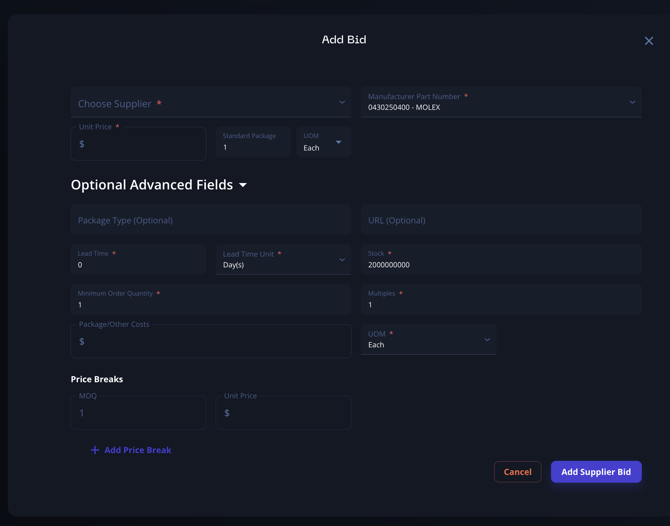Image resolution: width=670 pixels, height=526 pixels.
Task: Click the Price Breaks Unit Price field
Action: (283, 413)
